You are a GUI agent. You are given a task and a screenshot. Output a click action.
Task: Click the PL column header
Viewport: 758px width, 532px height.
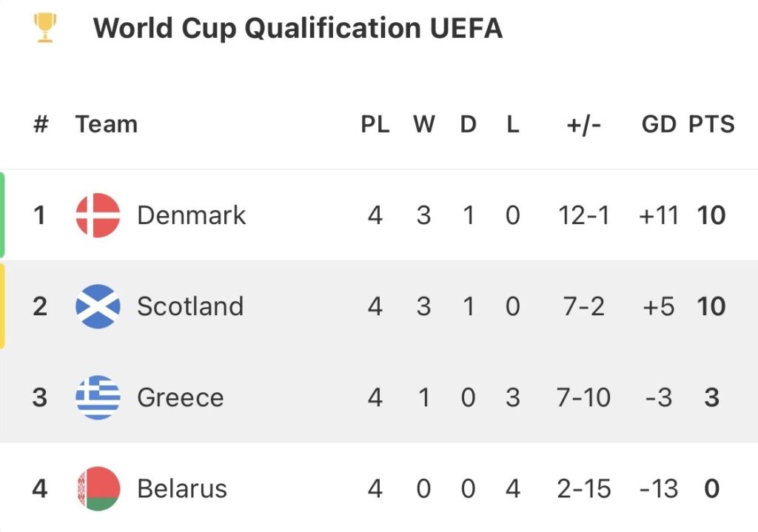coord(375,124)
